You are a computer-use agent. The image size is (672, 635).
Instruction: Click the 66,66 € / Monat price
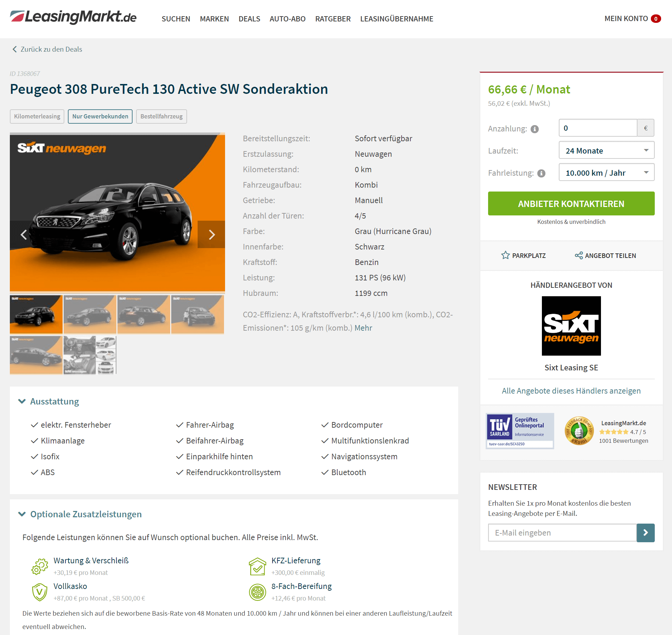(529, 89)
